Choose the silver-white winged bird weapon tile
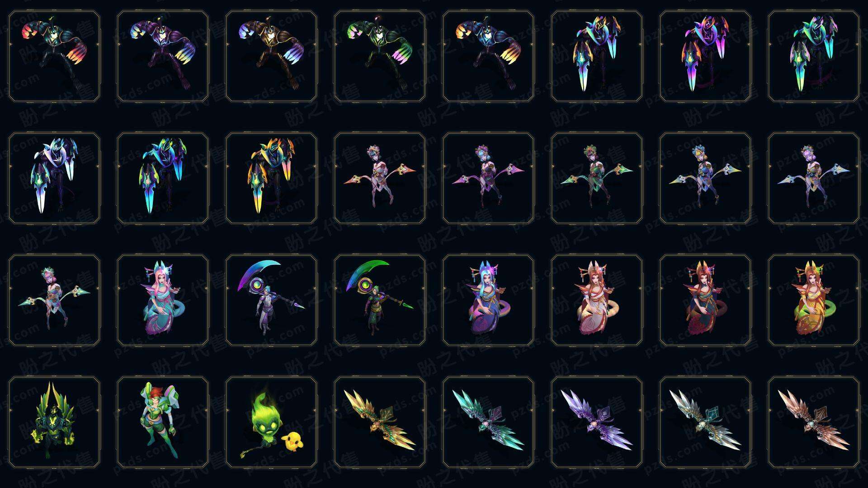 tap(705, 422)
